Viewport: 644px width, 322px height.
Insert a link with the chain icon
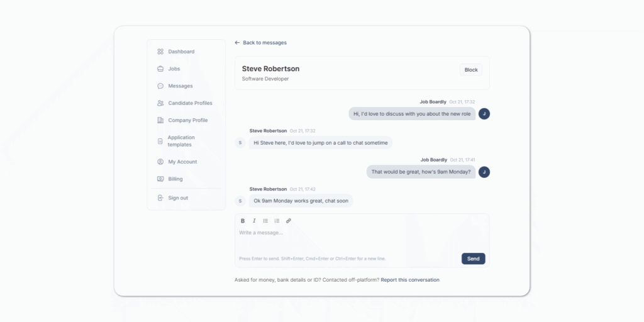coord(288,221)
